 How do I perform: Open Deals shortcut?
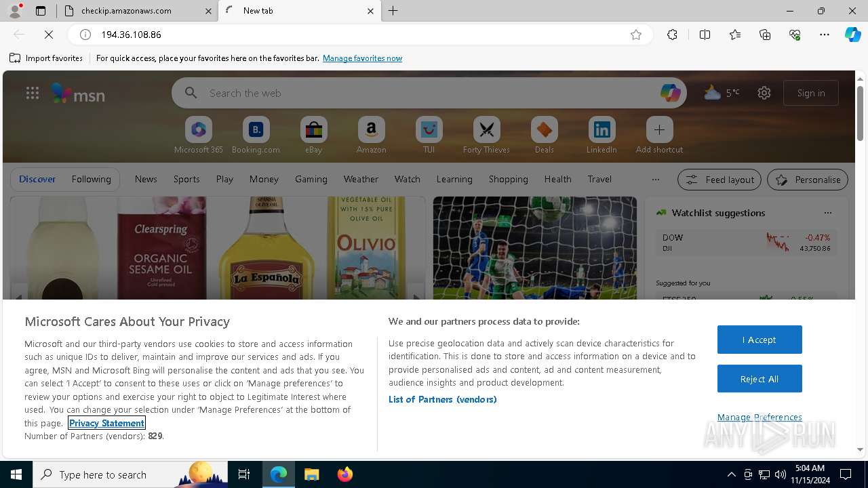coord(544,136)
